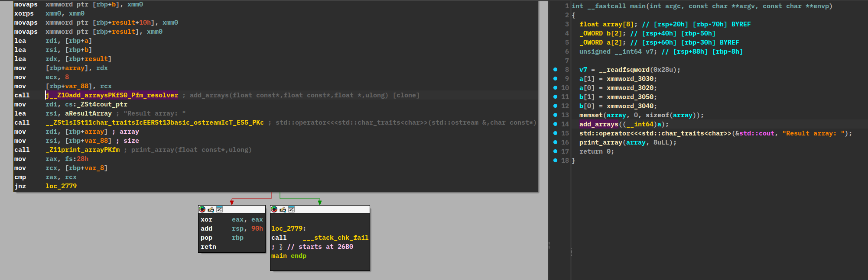Image resolution: width=868 pixels, height=280 pixels.
Task: Toggle the breakpoint dot beside line 16
Action: click(x=556, y=142)
